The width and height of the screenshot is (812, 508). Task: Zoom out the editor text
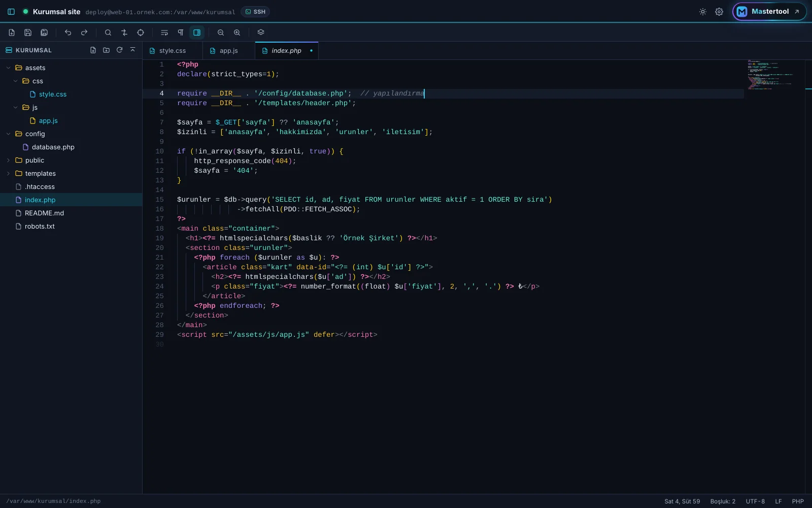point(221,33)
